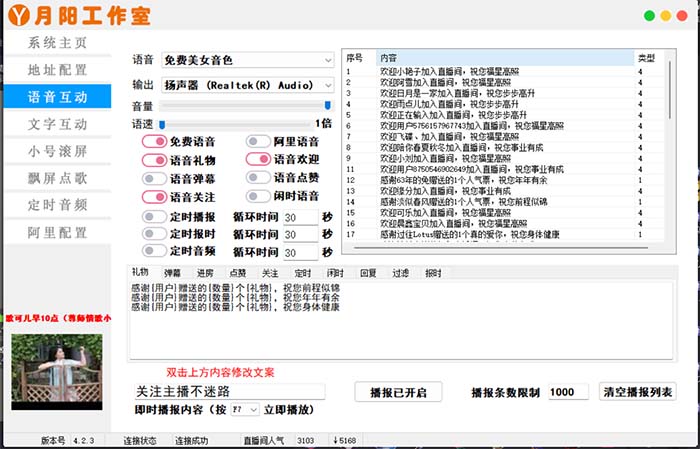Screen dimensions: 700x449
Task: Turn off the 语音礼物 switch
Action: 154,160
